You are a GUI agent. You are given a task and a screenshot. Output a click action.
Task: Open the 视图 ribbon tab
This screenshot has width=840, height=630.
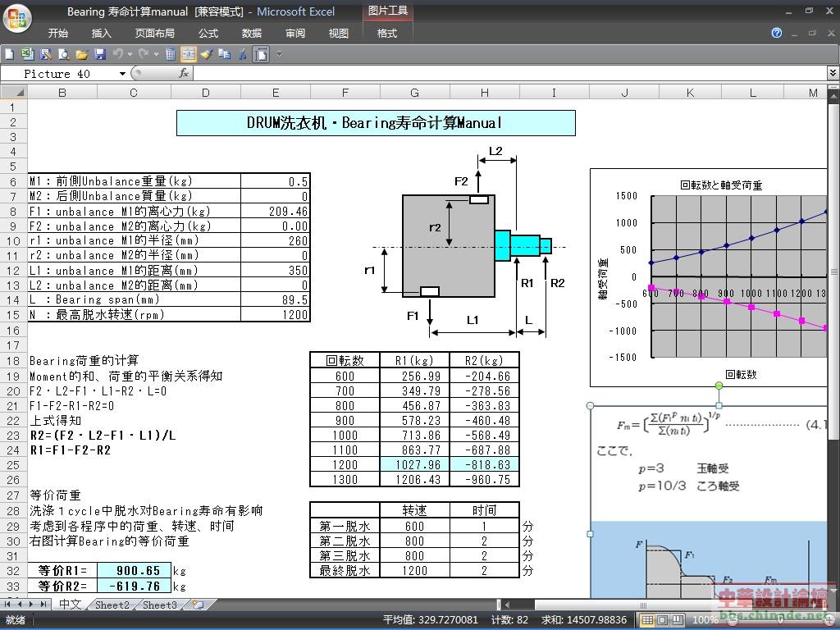[x=339, y=33]
